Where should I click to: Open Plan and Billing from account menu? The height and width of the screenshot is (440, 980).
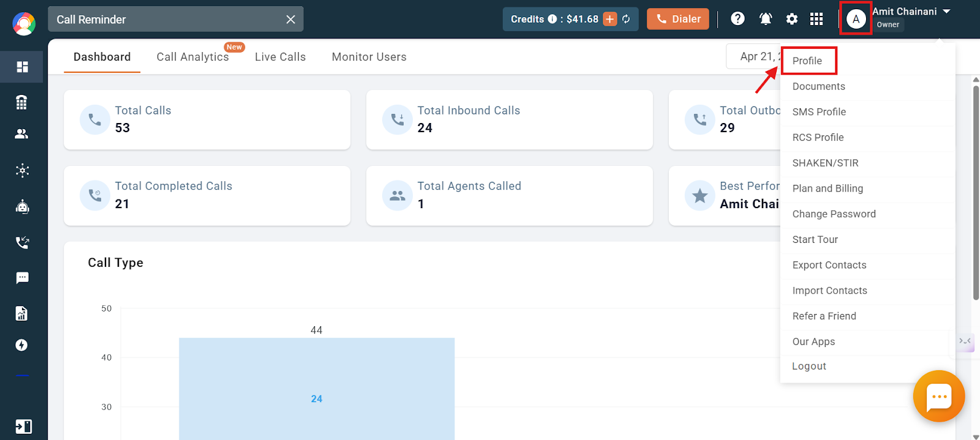tap(828, 188)
